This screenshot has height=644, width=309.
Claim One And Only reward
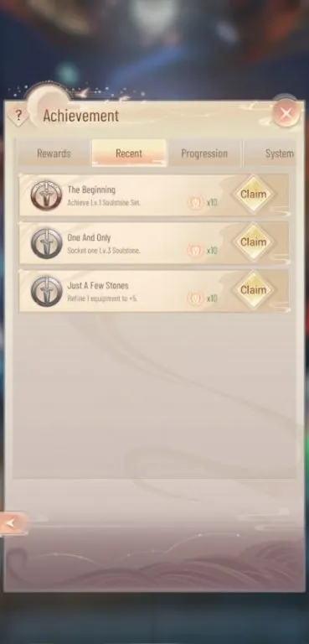pos(253,241)
